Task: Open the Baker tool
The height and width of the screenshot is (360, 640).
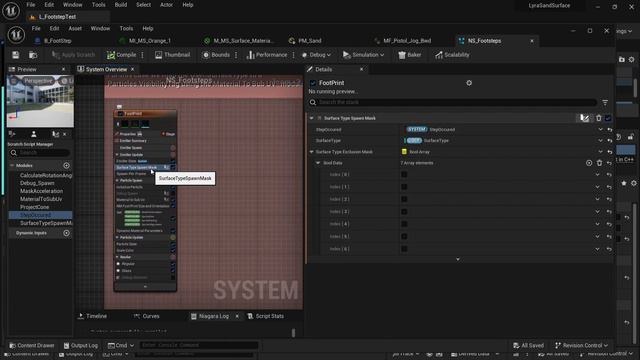Action: (x=409, y=55)
